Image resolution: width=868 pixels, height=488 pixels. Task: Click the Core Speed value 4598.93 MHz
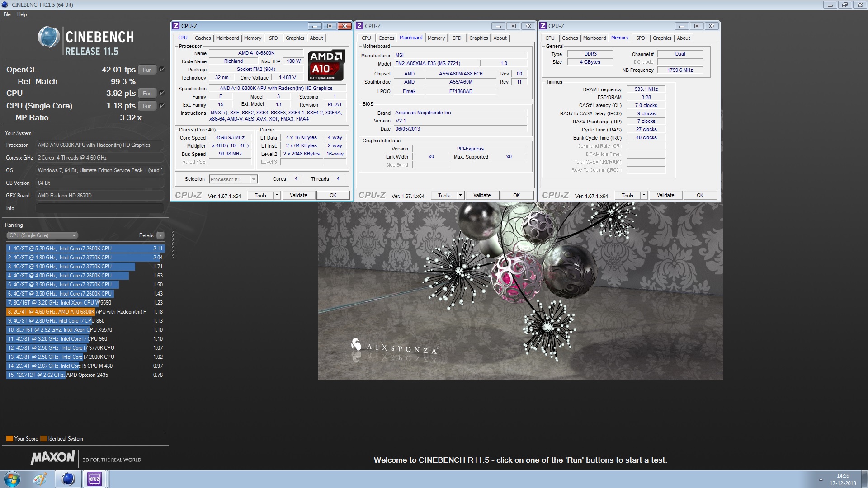231,138
